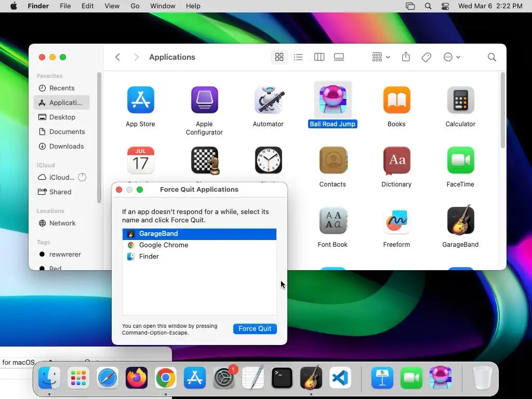The height and width of the screenshot is (399, 532).
Task: Select the rewwrerer tag in sidebar
Action: click(61, 255)
